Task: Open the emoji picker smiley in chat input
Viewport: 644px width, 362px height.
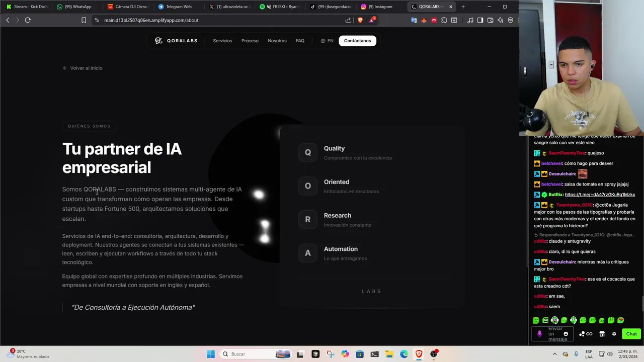Action: click(566, 334)
